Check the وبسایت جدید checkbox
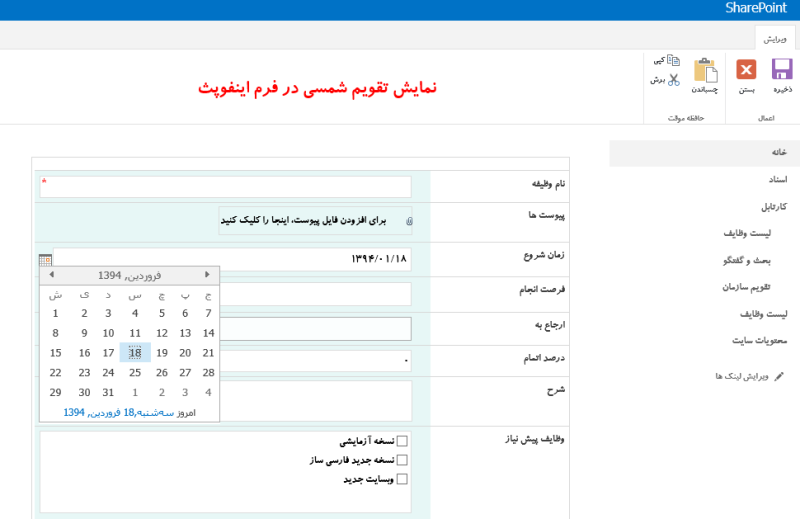This screenshot has width=800, height=519. 402,479
